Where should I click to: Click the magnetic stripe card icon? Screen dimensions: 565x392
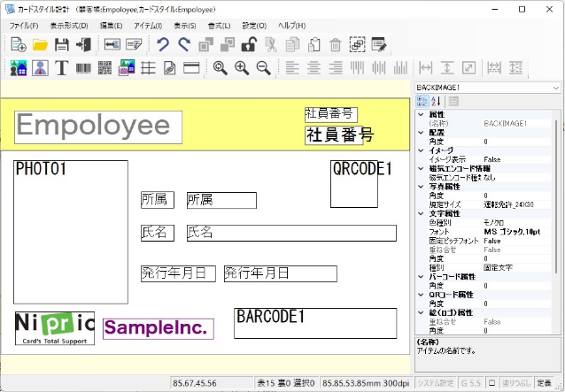191,67
